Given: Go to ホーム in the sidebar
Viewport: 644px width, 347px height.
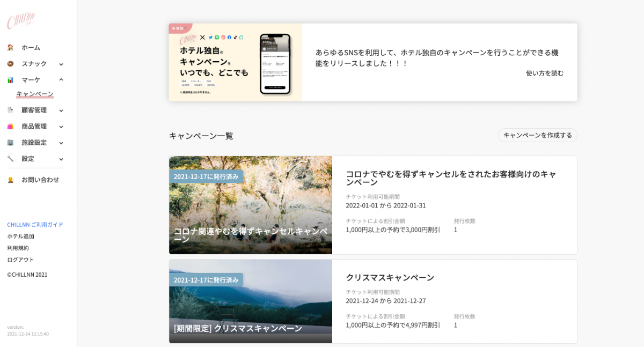Looking at the screenshot, I should [x=31, y=48].
